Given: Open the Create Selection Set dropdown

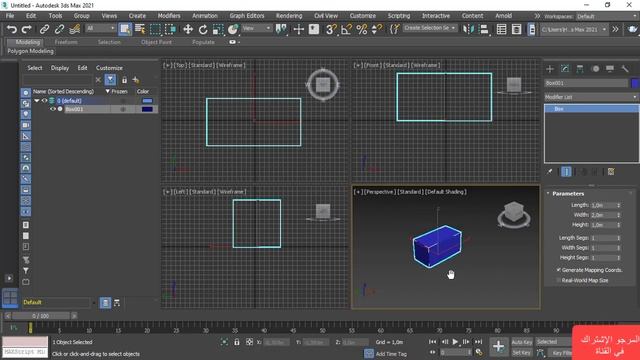Looking at the screenshot, I should 430,28.
